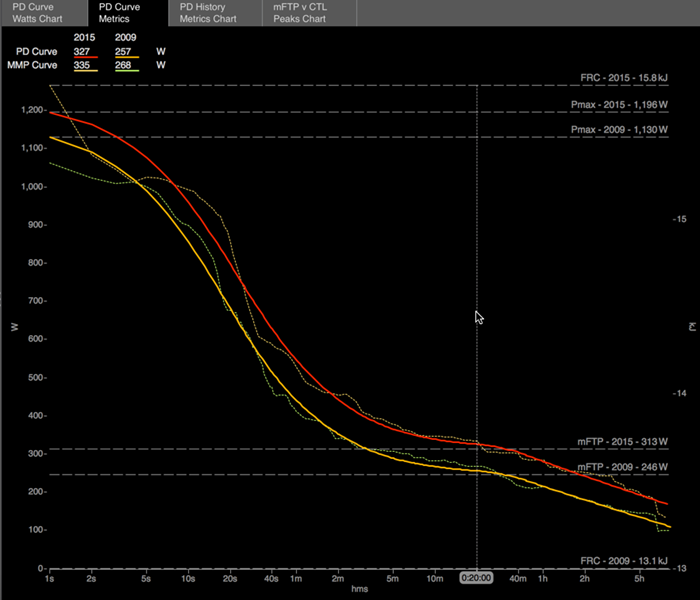
Task: Click the 1,200 tick on W axis
Action: (32, 110)
